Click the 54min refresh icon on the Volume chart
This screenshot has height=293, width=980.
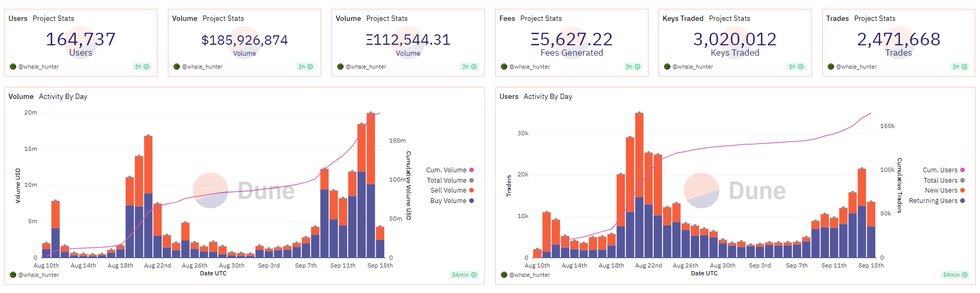pos(474,275)
